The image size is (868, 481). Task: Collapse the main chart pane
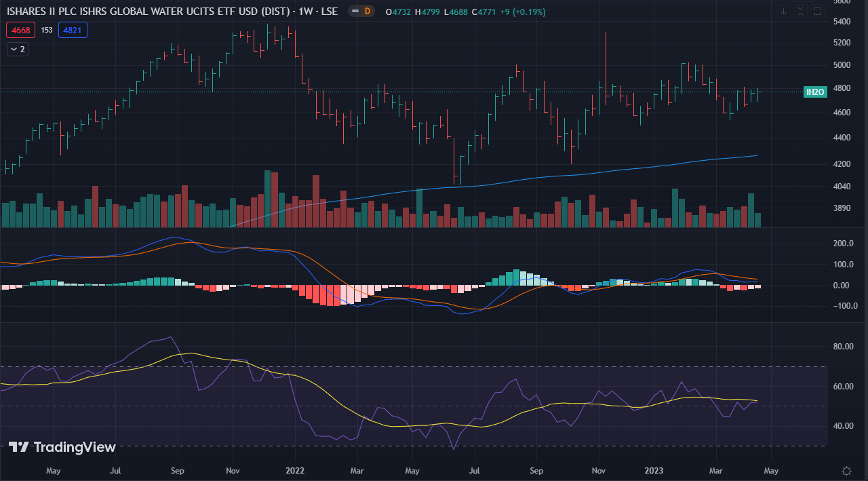pyautogui.click(x=801, y=12)
